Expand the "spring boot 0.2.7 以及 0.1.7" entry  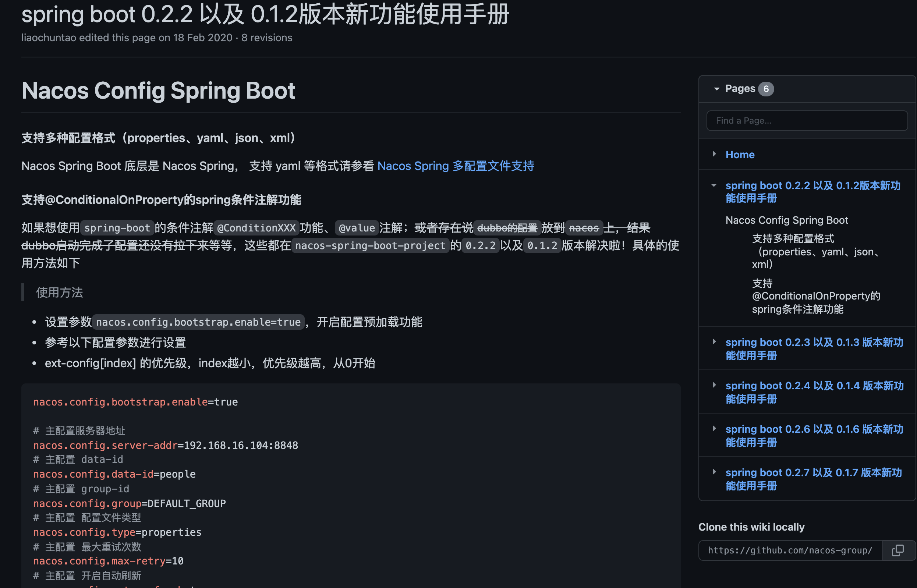715,472
